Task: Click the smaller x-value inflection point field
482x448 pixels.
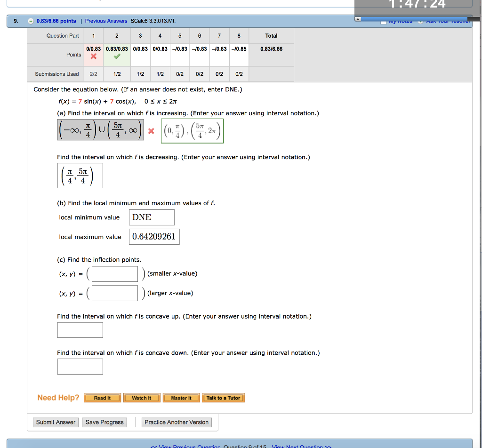Action: coord(115,274)
